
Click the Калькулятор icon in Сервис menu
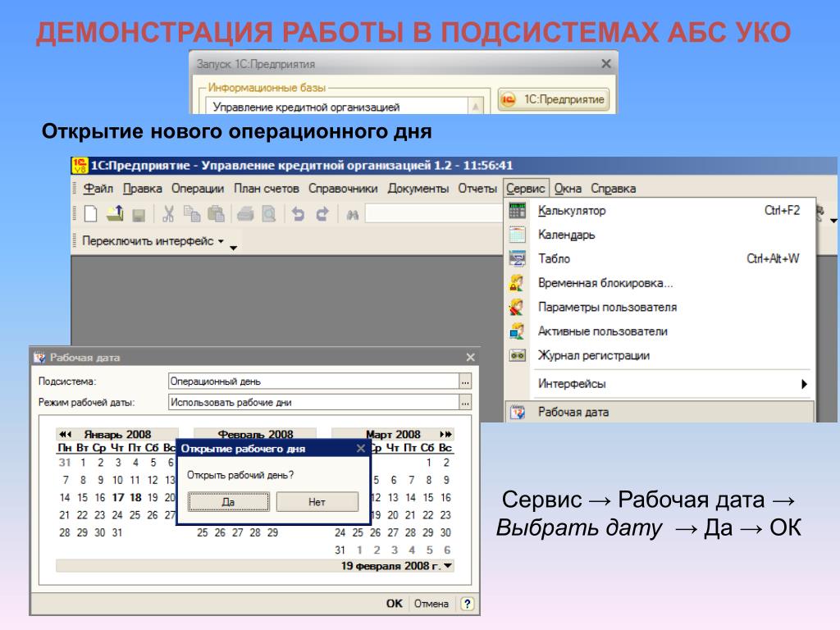[x=517, y=211]
